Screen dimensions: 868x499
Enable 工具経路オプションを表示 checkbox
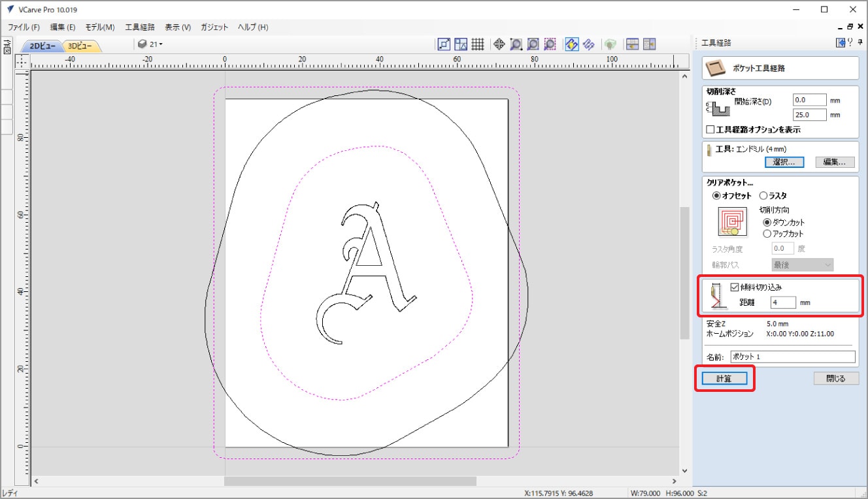coord(710,129)
